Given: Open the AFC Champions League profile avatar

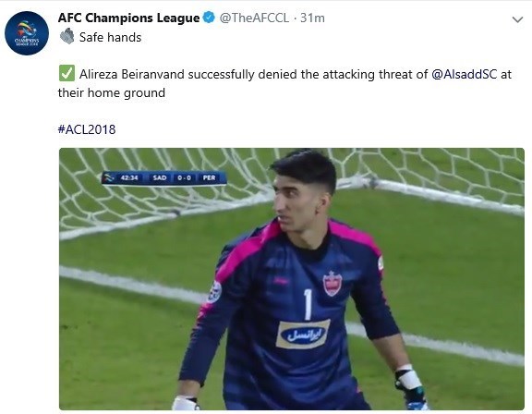Looking at the screenshot, I should [27, 33].
